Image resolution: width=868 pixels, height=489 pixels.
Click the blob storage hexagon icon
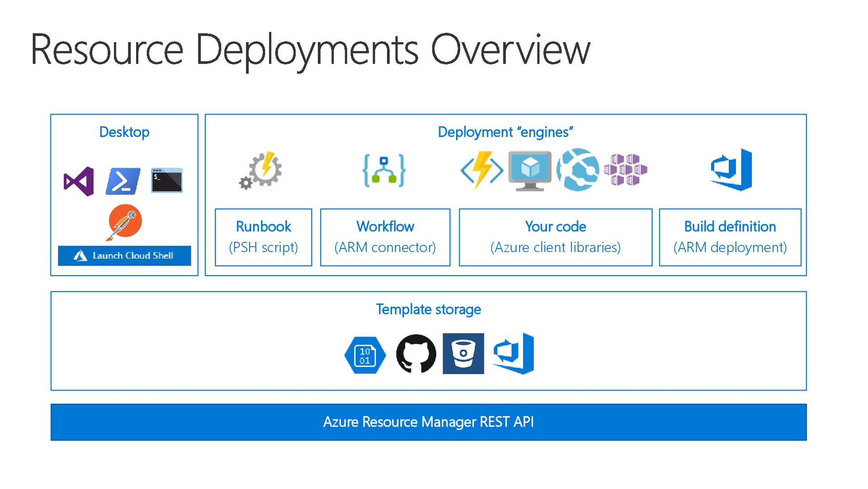pos(365,355)
